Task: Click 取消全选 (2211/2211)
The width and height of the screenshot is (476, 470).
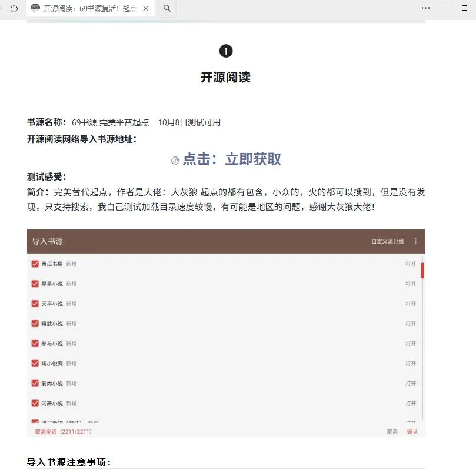Action: click(x=64, y=431)
